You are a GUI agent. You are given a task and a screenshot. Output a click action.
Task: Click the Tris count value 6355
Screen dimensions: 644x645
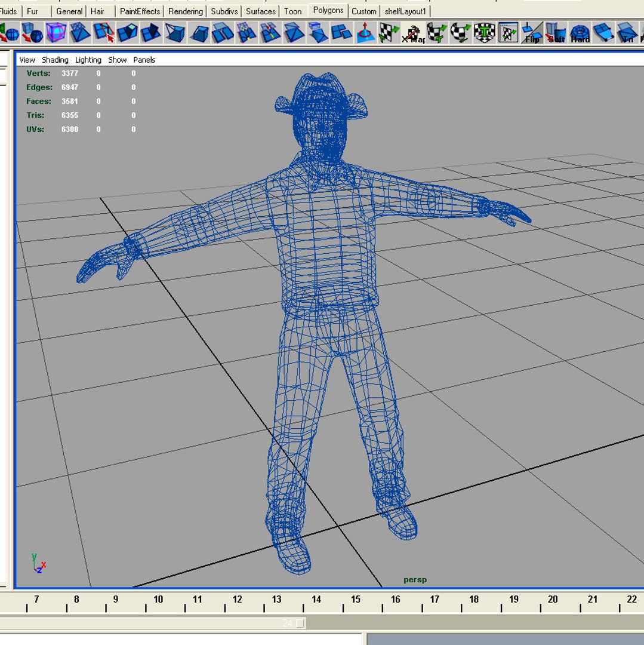[x=70, y=115]
